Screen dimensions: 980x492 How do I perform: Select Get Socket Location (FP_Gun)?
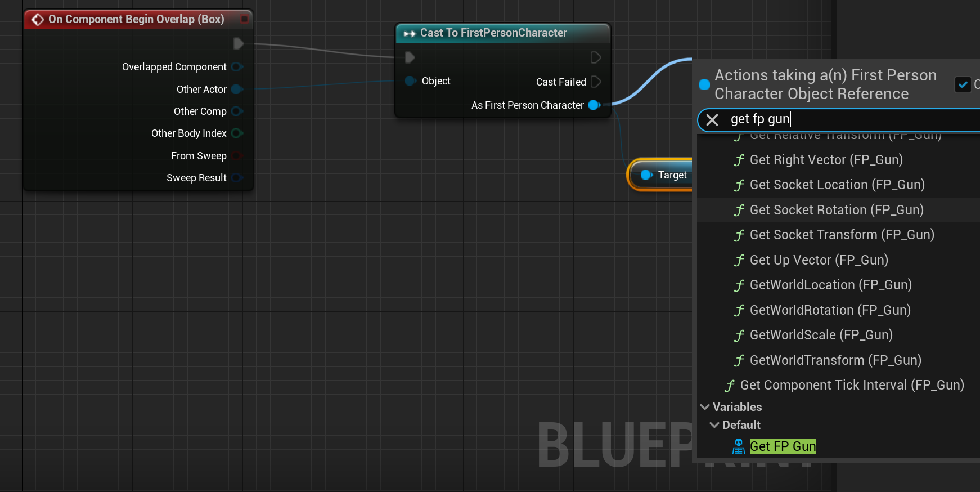point(838,185)
